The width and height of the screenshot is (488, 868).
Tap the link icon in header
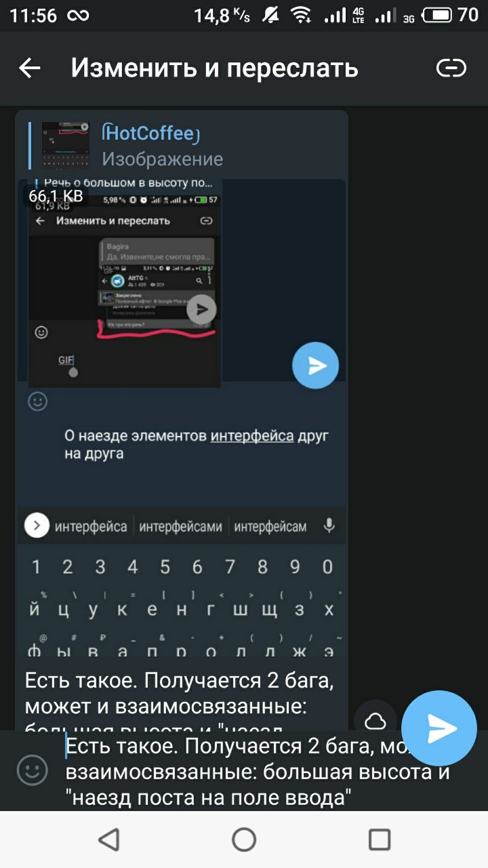(451, 68)
